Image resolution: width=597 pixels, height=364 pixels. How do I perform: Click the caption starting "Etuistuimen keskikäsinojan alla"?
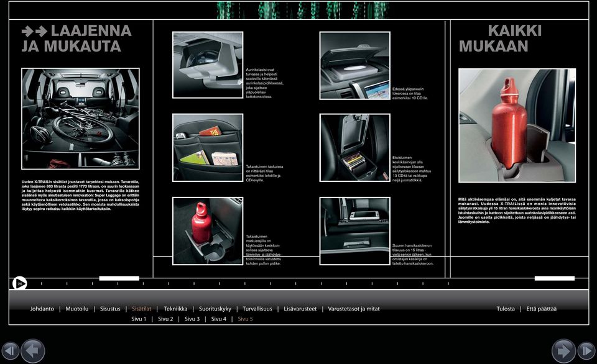pyautogui.click(x=412, y=169)
